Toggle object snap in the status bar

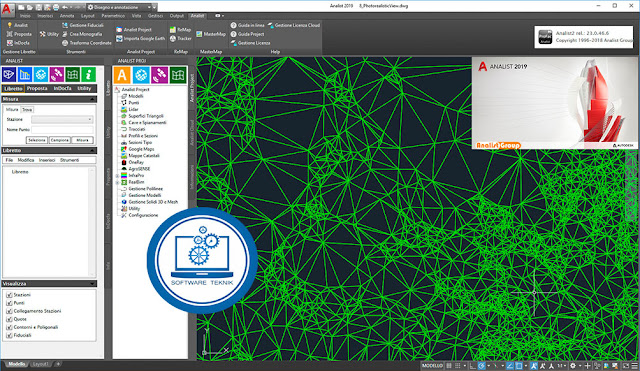coord(518,366)
